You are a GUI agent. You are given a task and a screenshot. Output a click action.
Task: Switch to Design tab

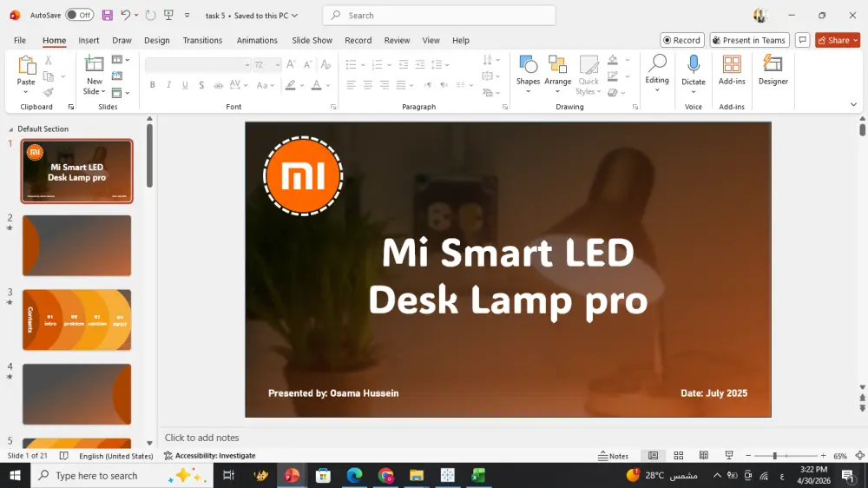156,40
